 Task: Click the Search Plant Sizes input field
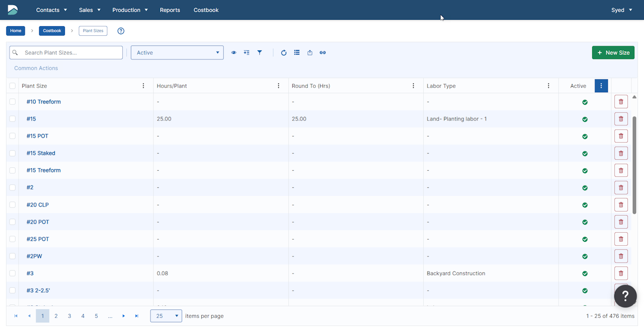point(70,52)
